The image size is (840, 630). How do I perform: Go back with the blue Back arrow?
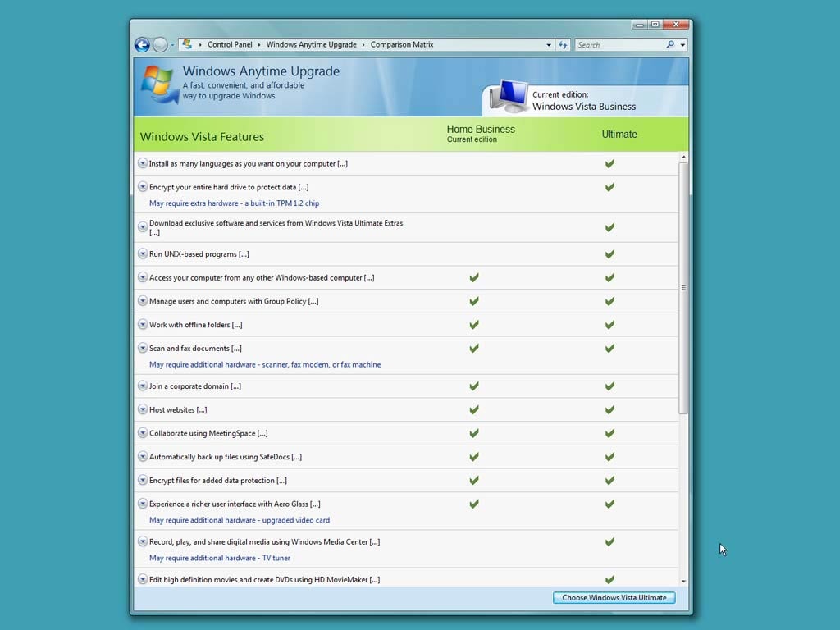[142, 44]
